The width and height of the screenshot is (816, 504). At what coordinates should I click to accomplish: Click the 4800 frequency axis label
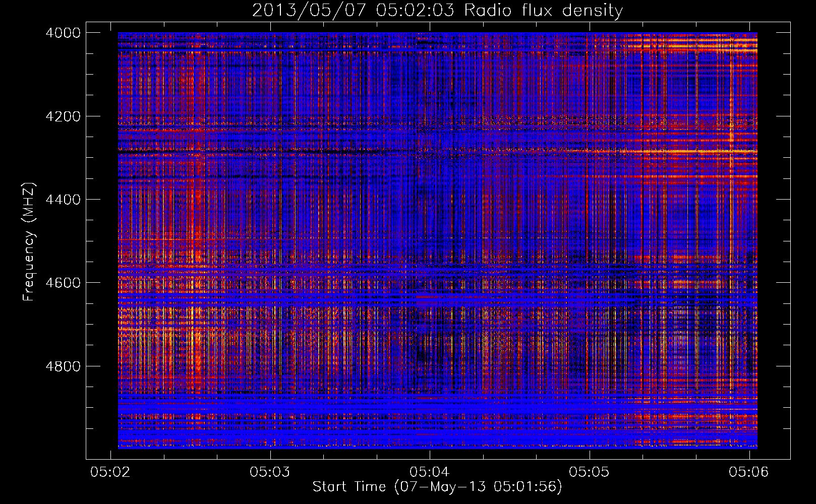(x=63, y=366)
